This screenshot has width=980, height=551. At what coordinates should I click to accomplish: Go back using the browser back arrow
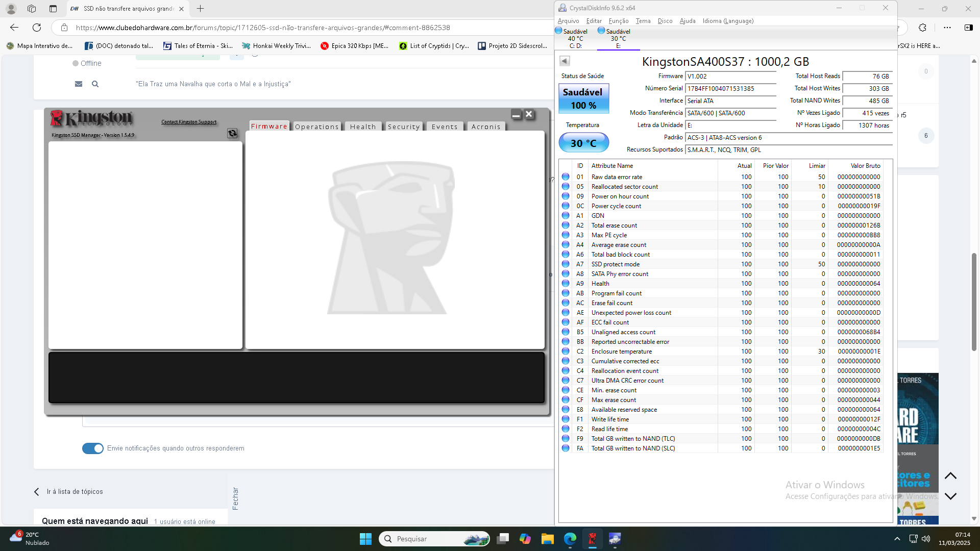(x=14, y=28)
